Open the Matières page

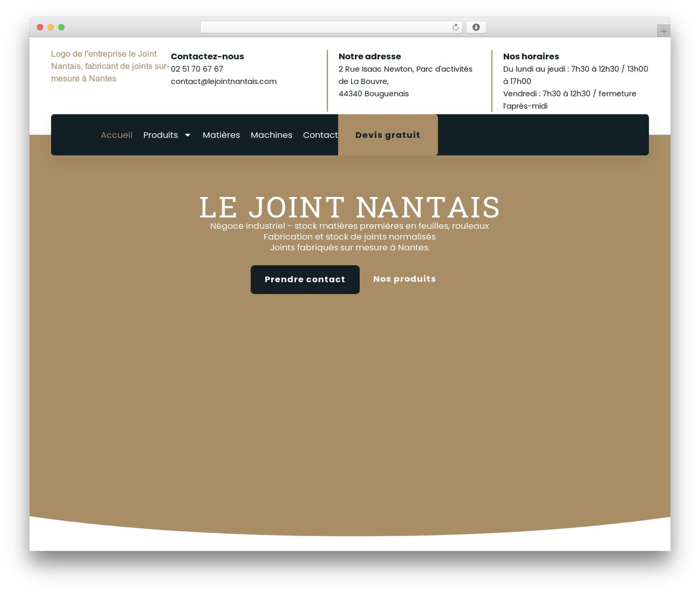(221, 135)
